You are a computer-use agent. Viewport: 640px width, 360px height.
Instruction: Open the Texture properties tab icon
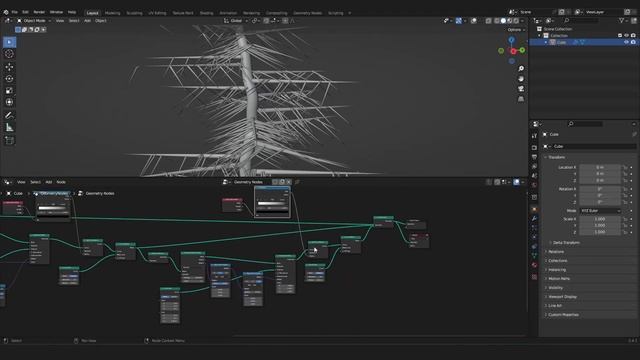pos(534,277)
